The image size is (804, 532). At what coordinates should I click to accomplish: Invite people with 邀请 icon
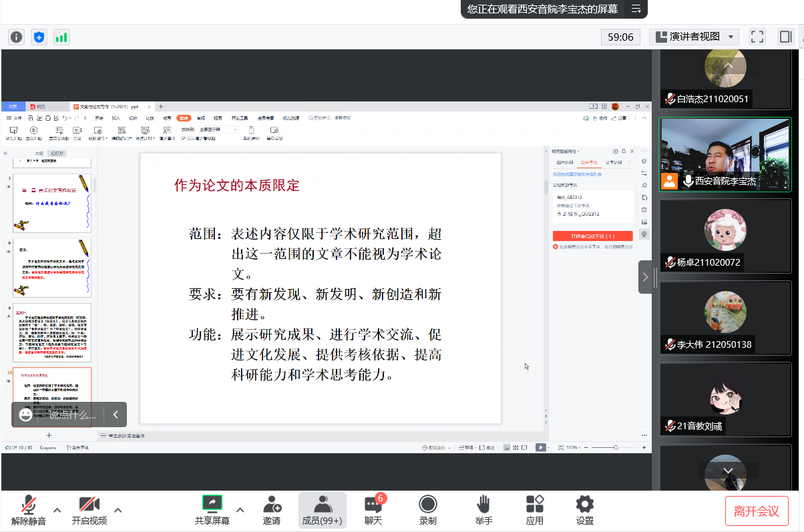(x=272, y=510)
